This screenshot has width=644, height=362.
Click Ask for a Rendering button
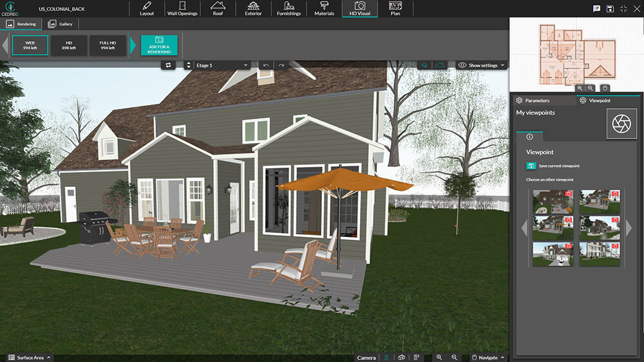158,45
